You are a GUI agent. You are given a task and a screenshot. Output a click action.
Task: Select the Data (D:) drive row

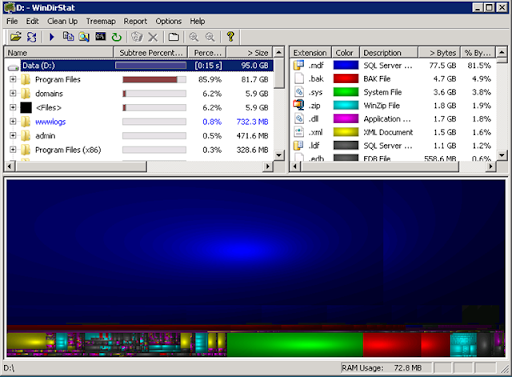pos(139,65)
